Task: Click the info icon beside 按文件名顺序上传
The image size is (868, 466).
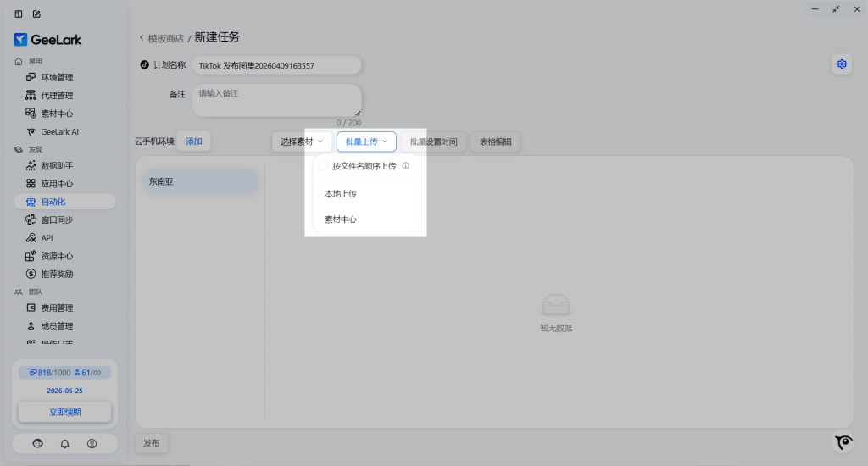Action: (x=406, y=166)
